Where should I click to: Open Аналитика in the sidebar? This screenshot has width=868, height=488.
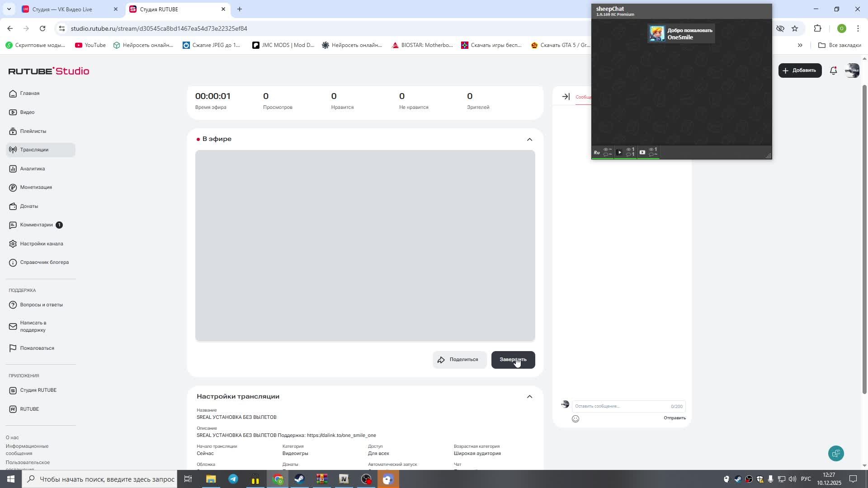(x=32, y=169)
